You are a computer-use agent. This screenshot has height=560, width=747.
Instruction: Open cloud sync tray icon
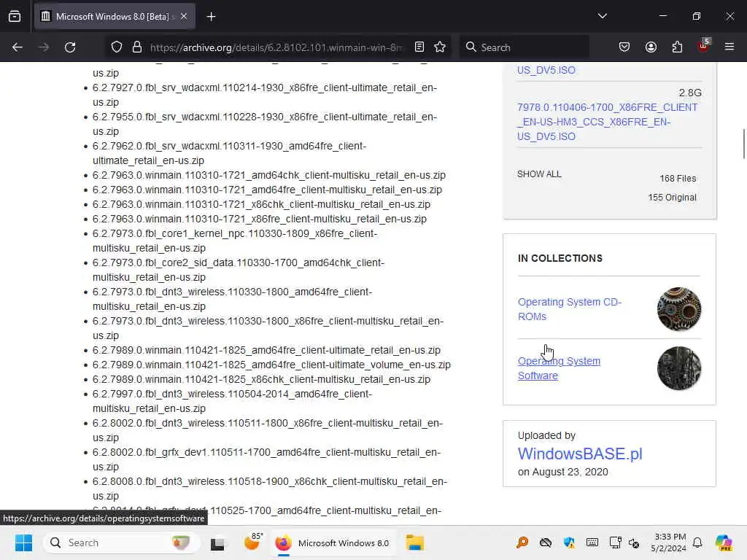pyautogui.click(x=546, y=542)
